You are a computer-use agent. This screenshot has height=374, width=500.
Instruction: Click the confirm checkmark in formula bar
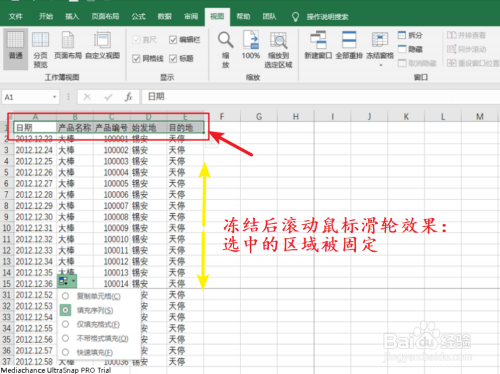click(108, 97)
